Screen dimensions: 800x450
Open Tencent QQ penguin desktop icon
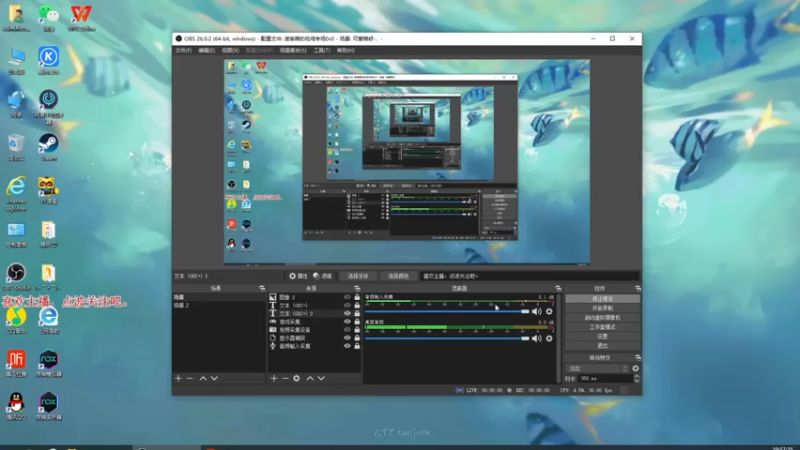coord(16,406)
